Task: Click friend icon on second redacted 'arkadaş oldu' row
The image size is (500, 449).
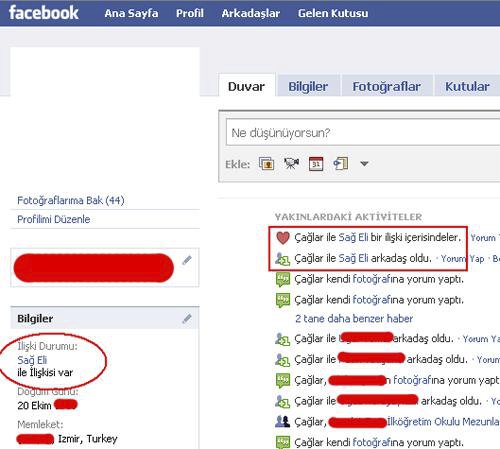Action: (283, 360)
